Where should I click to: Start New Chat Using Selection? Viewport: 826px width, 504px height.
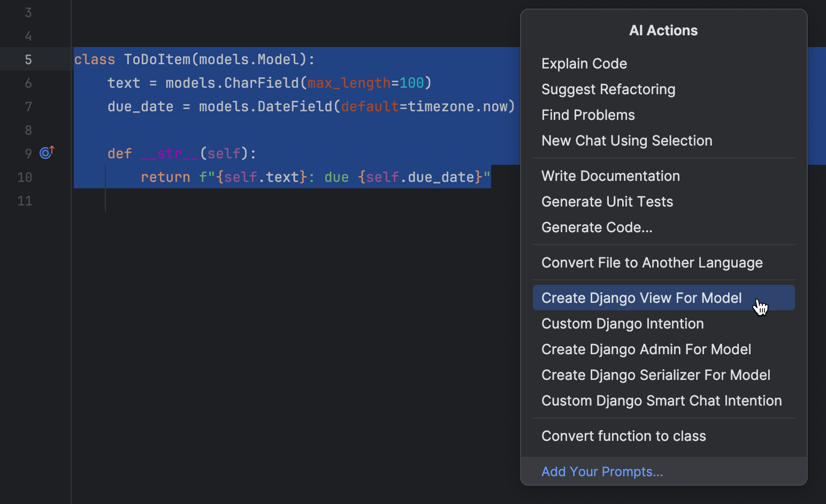tap(626, 141)
